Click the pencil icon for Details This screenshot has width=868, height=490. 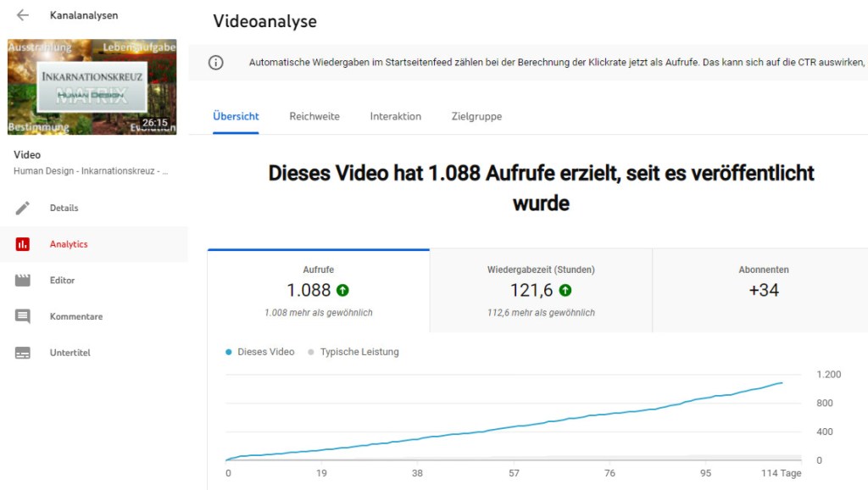click(x=23, y=208)
